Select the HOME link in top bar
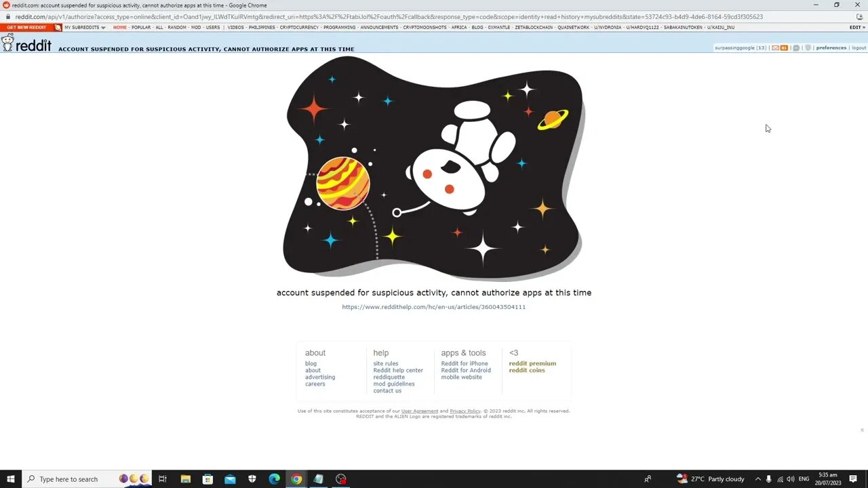This screenshot has width=868, height=488. [x=120, y=28]
